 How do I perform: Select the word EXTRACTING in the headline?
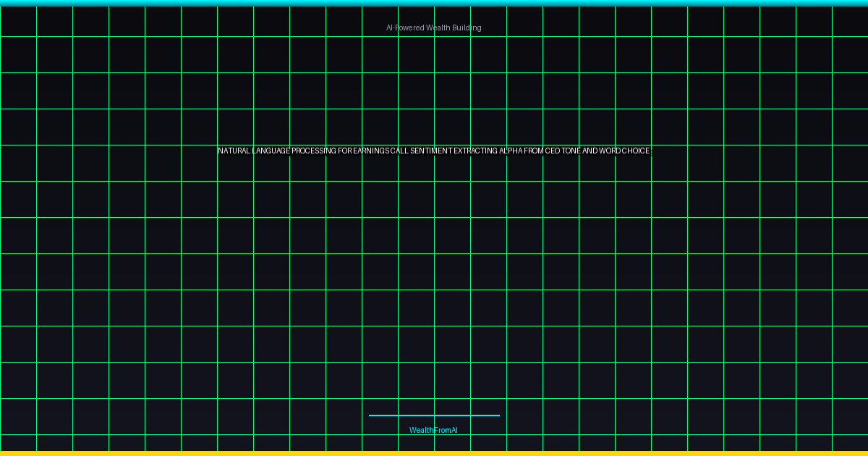(x=475, y=151)
